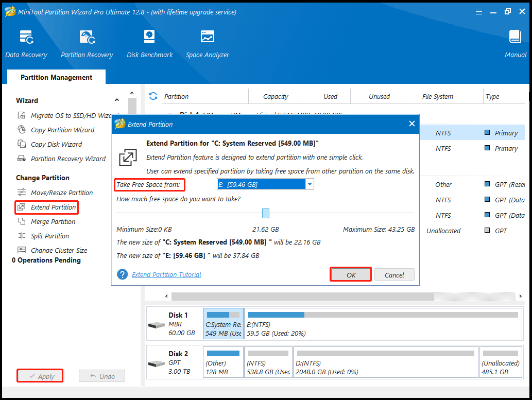Click the refresh partition list icon
This screenshot has height=400, width=532.
(x=153, y=96)
